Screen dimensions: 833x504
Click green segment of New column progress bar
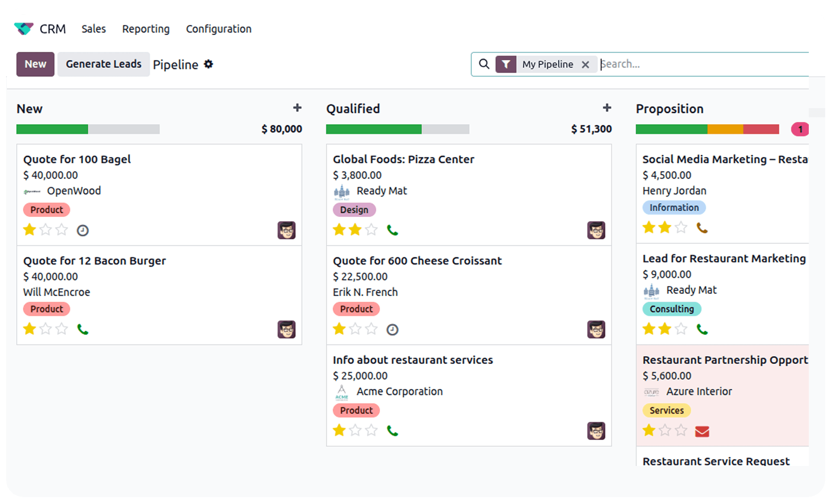pyautogui.click(x=52, y=129)
